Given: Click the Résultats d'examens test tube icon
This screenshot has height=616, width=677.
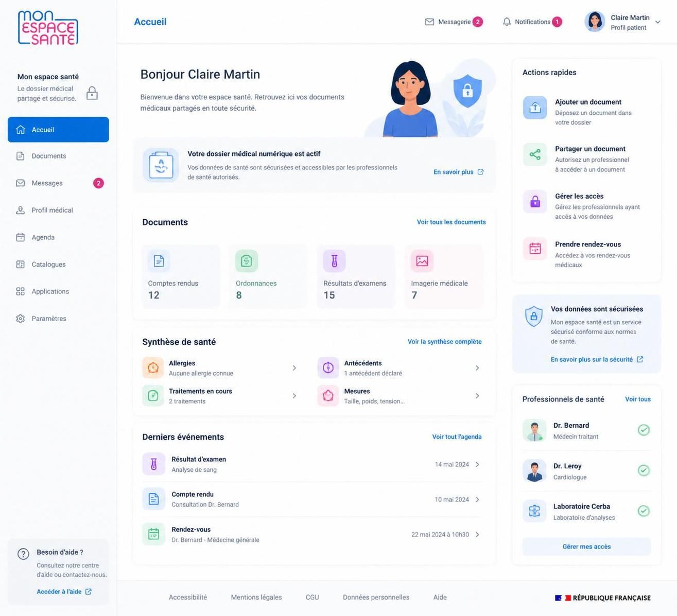Looking at the screenshot, I should point(334,261).
